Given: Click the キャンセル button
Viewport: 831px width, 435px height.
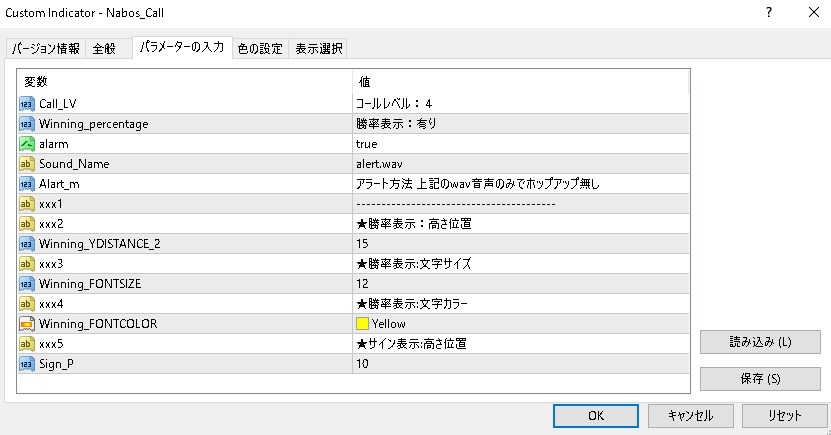Looking at the screenshot, I should pos(691,416).
